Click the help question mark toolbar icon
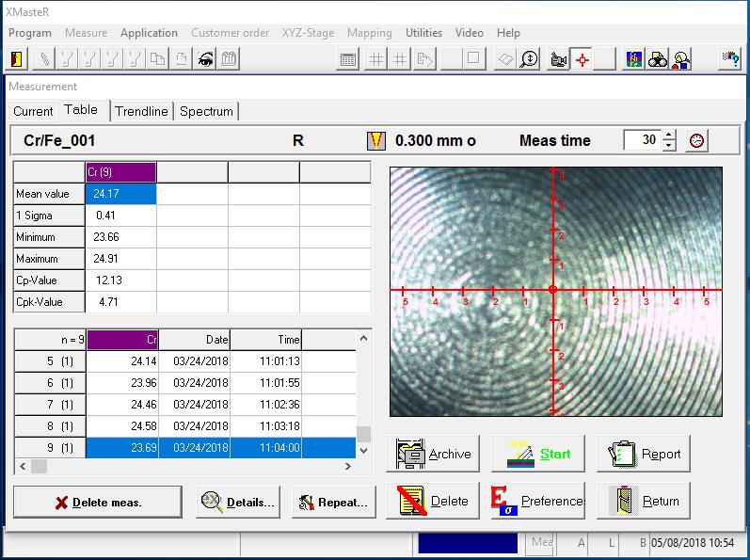The width and height of the screenshot is (750, 560). (x=729, y=59)
